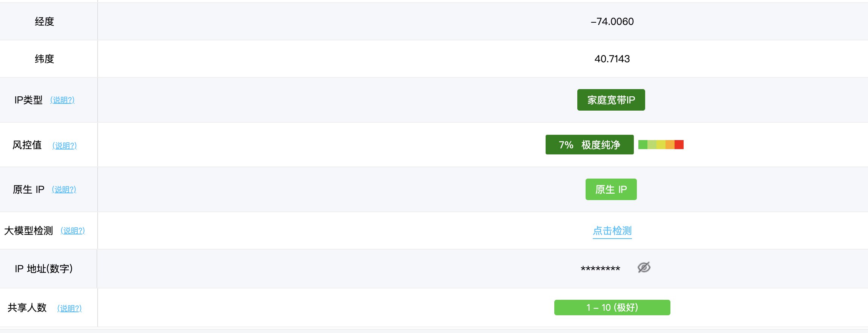
Task: Open the 说明 link beside IP类型
Action: click(62, 100)
